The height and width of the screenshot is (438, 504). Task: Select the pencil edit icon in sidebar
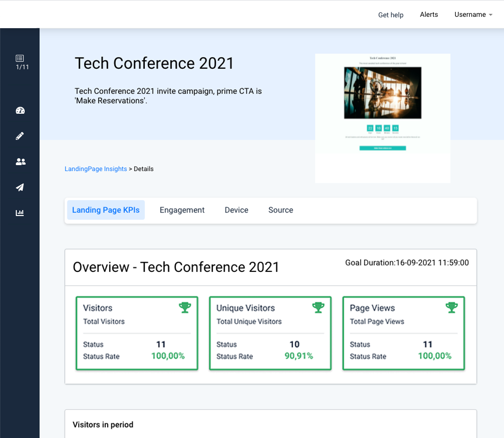point(20,136)
